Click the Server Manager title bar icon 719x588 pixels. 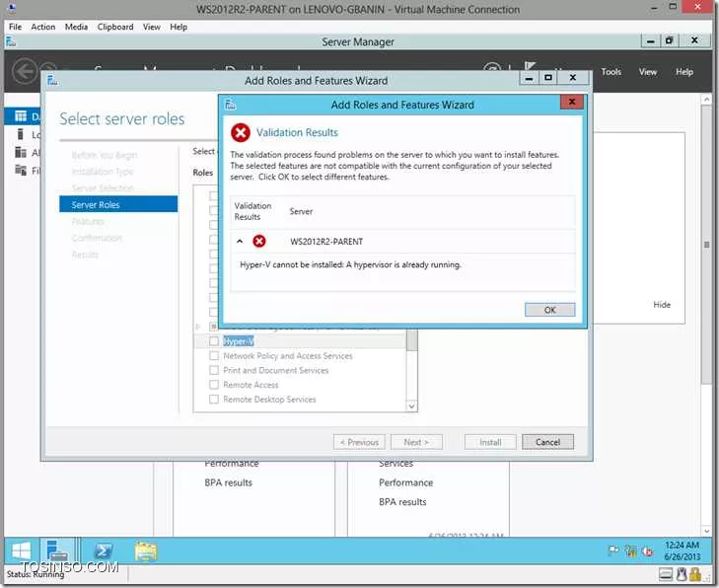(x=11, y=41)
